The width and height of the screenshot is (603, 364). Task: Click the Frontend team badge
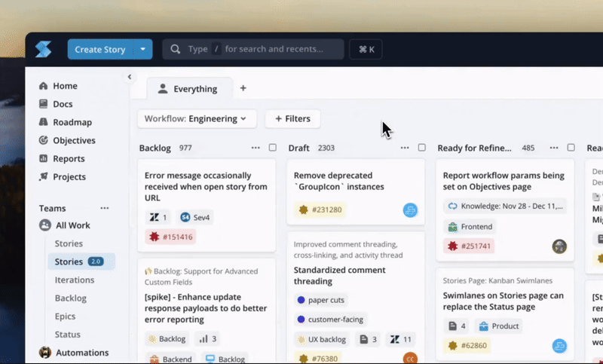[470, 227]
